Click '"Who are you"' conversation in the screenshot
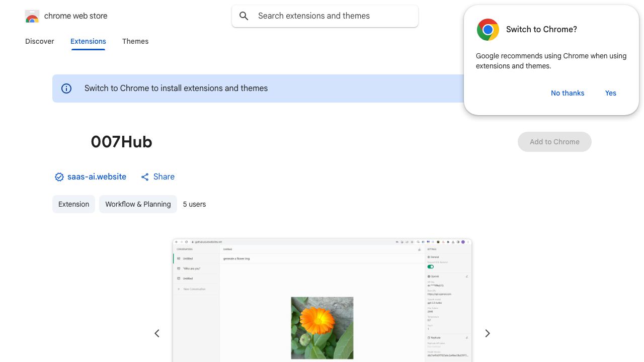The width and height of the screenshot is (644, 362). pyautogui.click(x=192, y=268)
